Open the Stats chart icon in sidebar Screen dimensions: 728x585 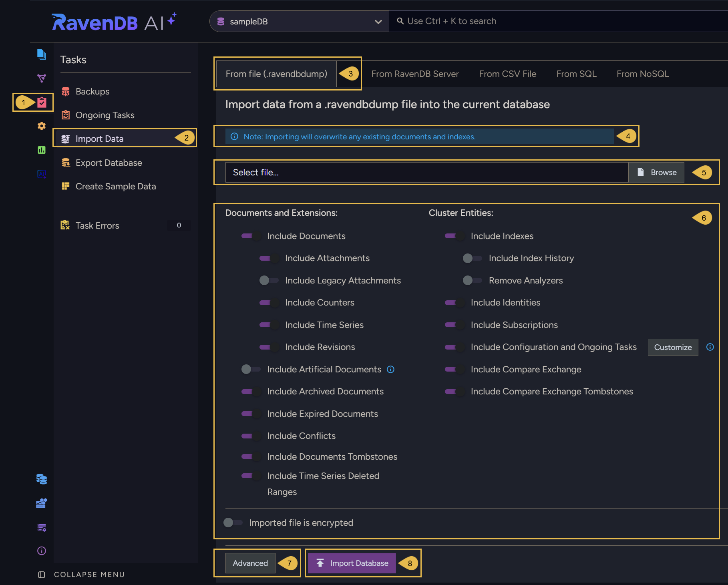[41, 150]
